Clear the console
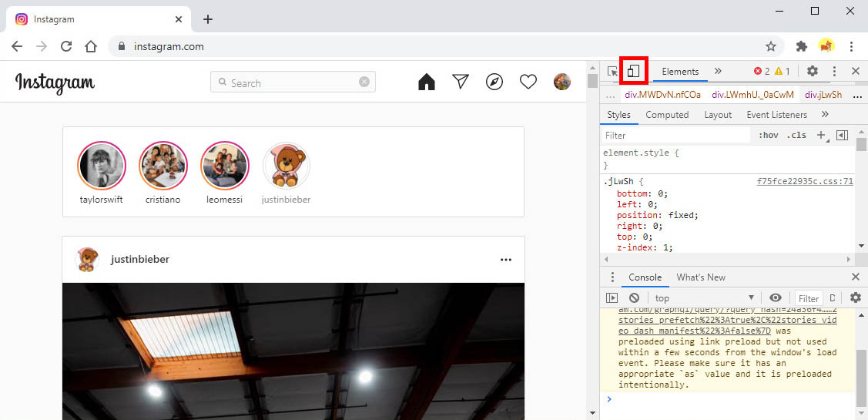Screen dimensions: 868x420 [x=635, y=297]
